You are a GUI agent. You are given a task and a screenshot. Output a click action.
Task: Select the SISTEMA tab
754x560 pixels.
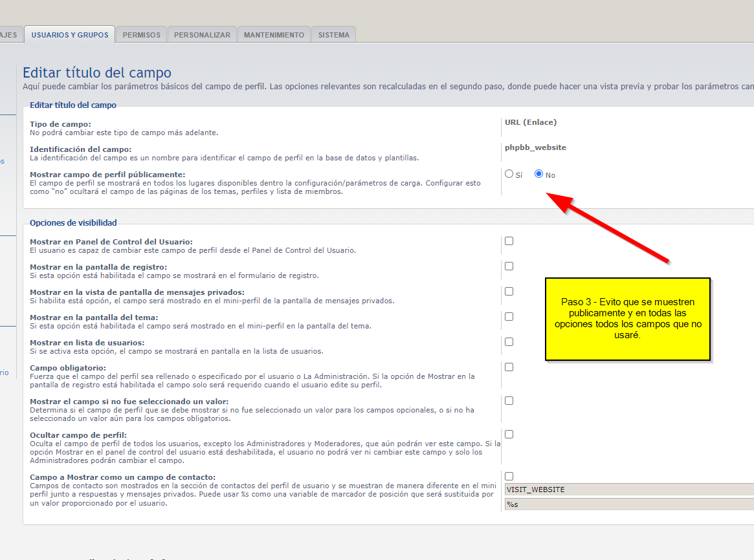click(x=333, y=35)
